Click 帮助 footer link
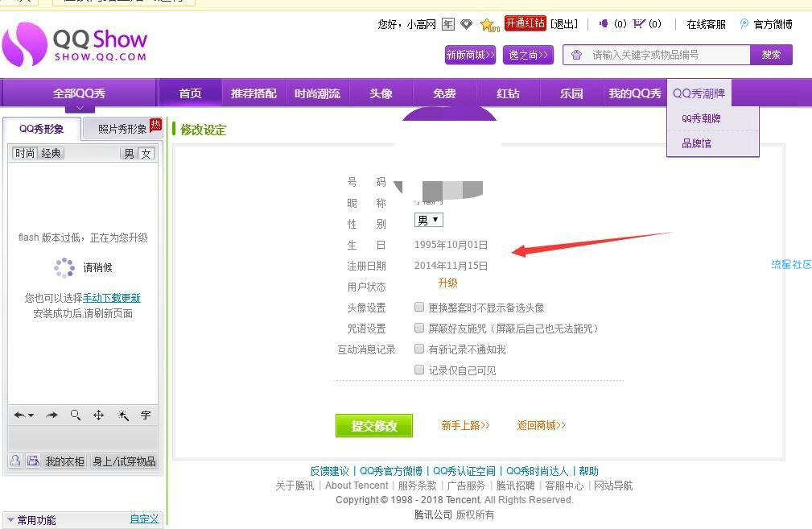 pyautogui.click(x=589, y=471)
